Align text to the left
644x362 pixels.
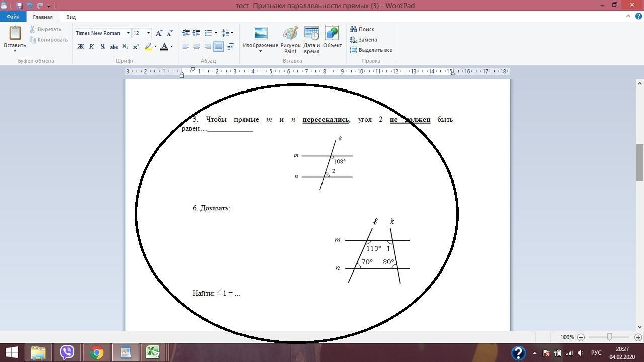point(186,47)
